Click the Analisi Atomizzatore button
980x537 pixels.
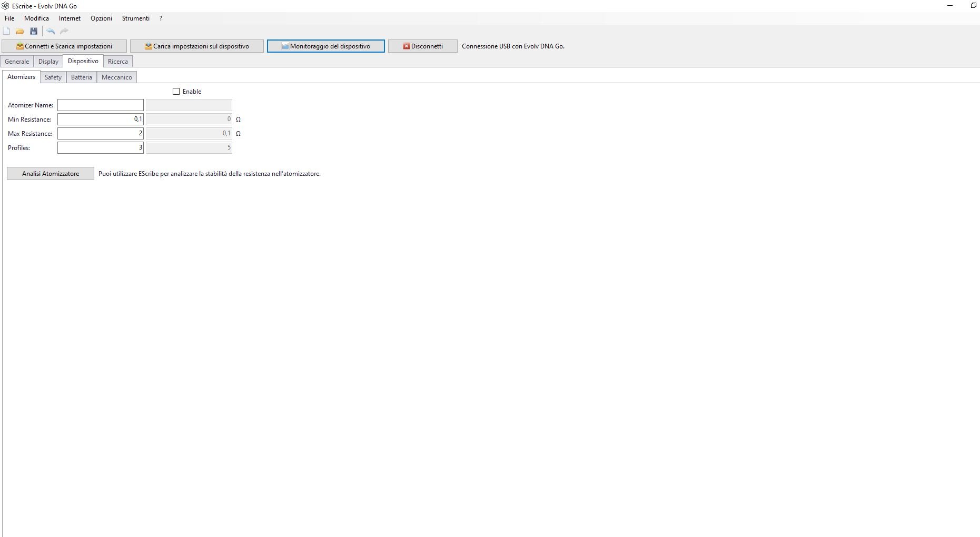[x=51, y=174]
